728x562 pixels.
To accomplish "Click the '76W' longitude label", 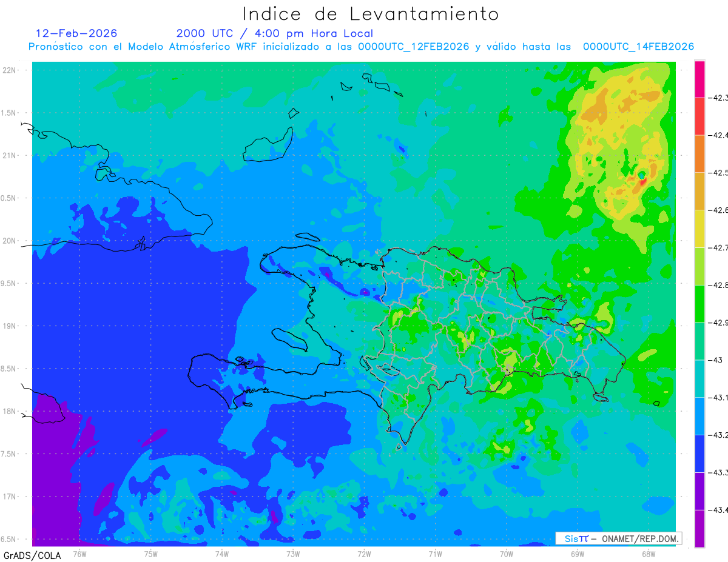I will (79, 554).
